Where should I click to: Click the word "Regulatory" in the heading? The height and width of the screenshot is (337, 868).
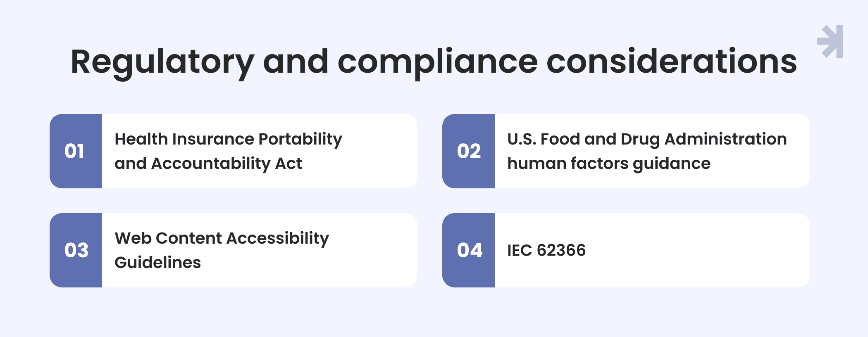point(162,62)
